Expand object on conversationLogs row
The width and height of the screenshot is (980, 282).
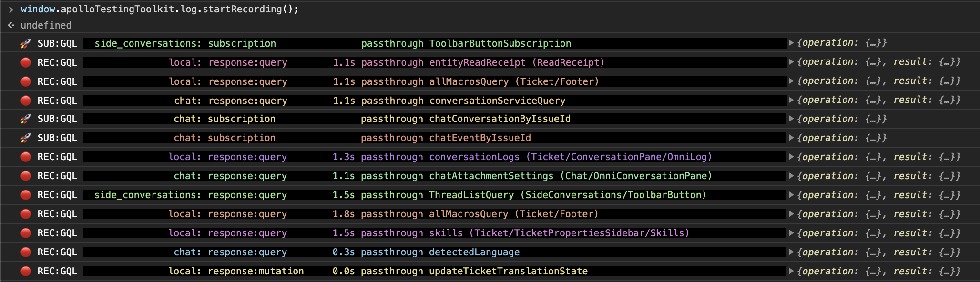click(x=791, y=157)
